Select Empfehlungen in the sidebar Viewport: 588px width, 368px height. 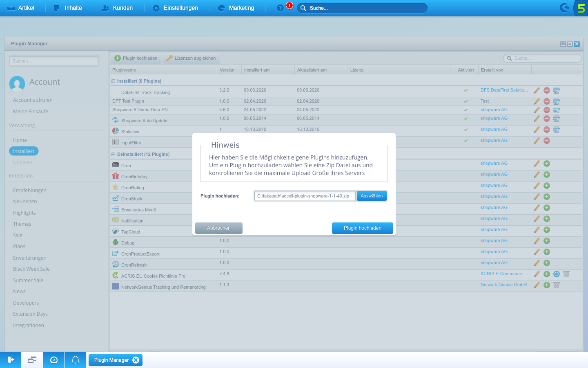[x=30, y=191]
